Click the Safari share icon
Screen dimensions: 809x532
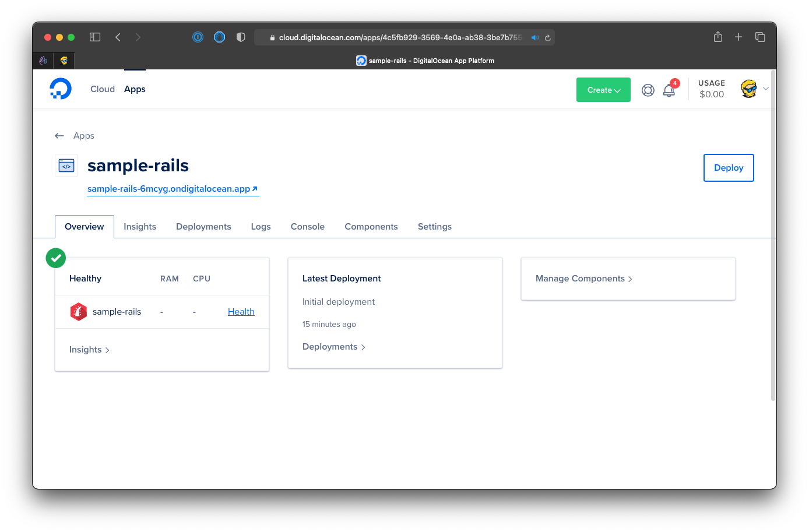(717, 37)
